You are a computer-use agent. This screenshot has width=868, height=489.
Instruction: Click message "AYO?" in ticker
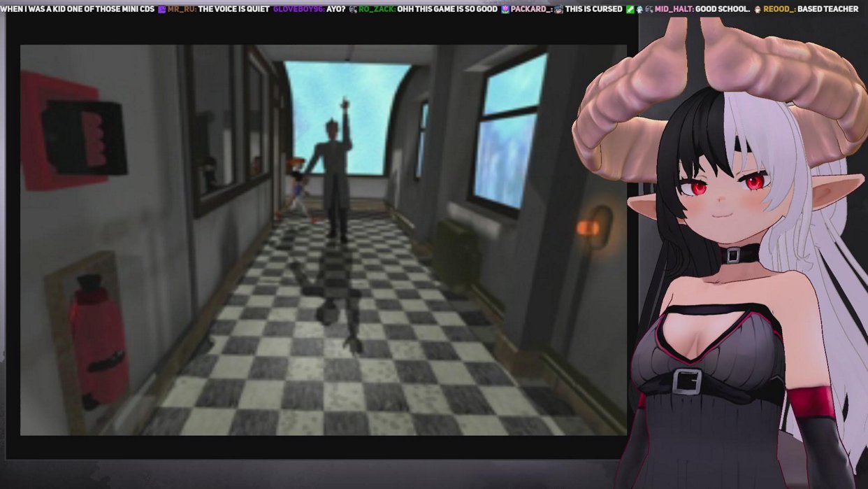coord(336,9)
